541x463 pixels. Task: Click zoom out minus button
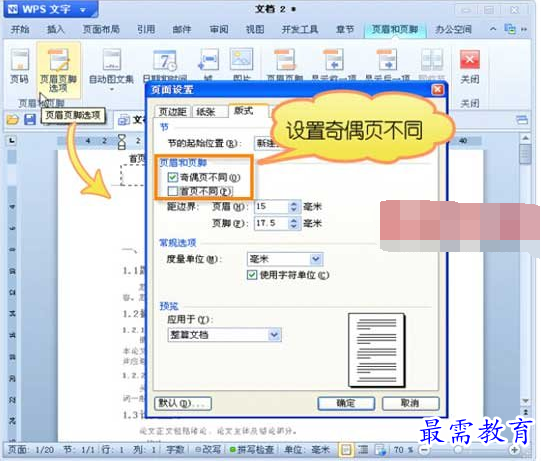pos(424,450)
